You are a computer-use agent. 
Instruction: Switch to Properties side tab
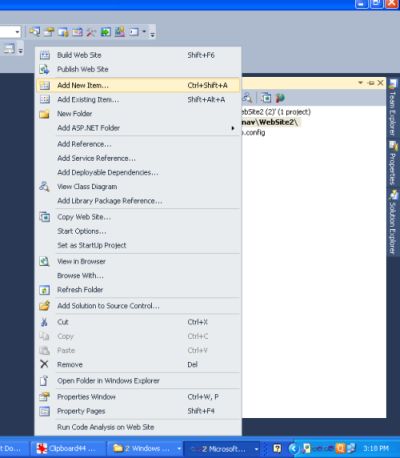click(393, 163)
